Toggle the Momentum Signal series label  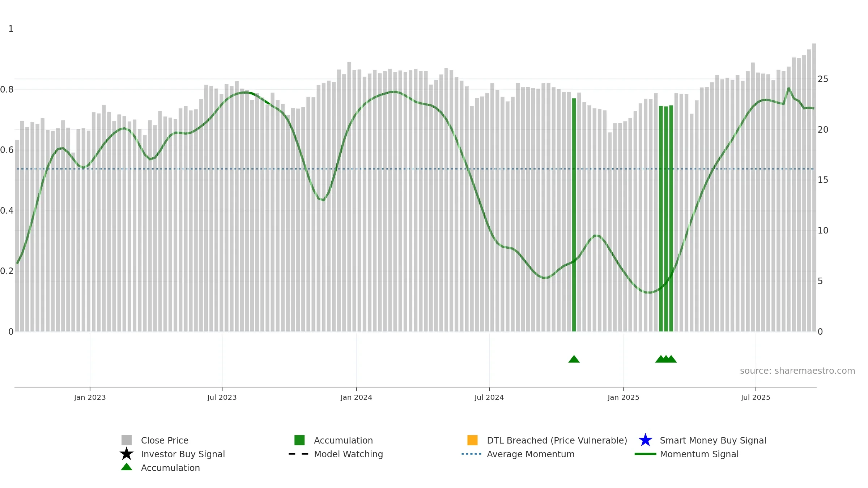click(699, 454)
